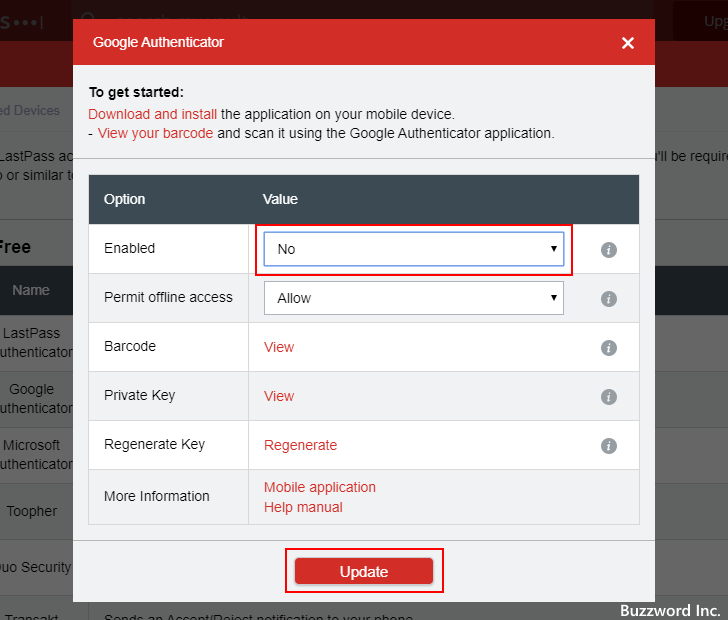This screenshot has height=620, width=728.
Task: Open the Permit offline access dropdown
Action: click(x=414, y=298)
